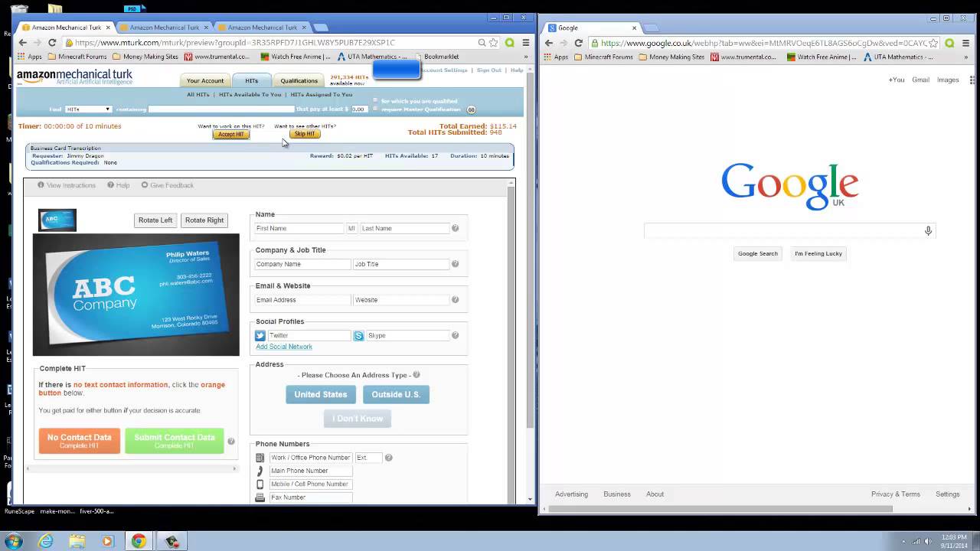Click the Email Address field
Screen dimensions: 980x551
click(302, 300)
